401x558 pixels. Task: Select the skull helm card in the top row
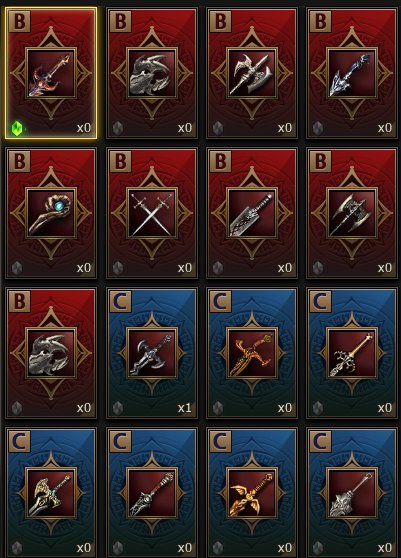tap(152, 74)
